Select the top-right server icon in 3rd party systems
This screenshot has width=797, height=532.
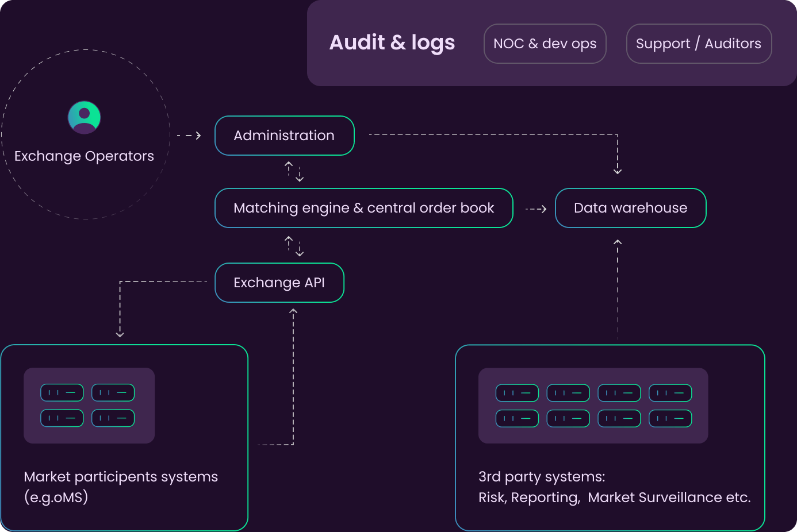click(670, 393)
